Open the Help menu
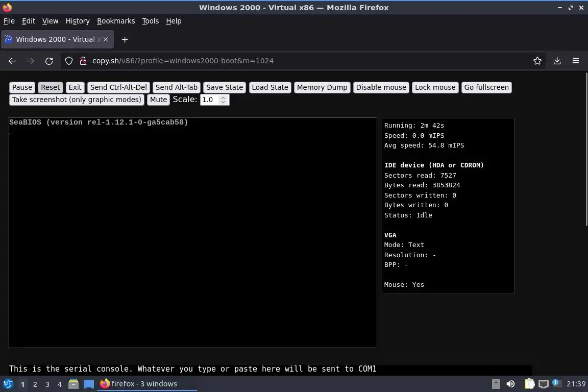This screenshot has width=588, height=392. click(x=174, y=21)
